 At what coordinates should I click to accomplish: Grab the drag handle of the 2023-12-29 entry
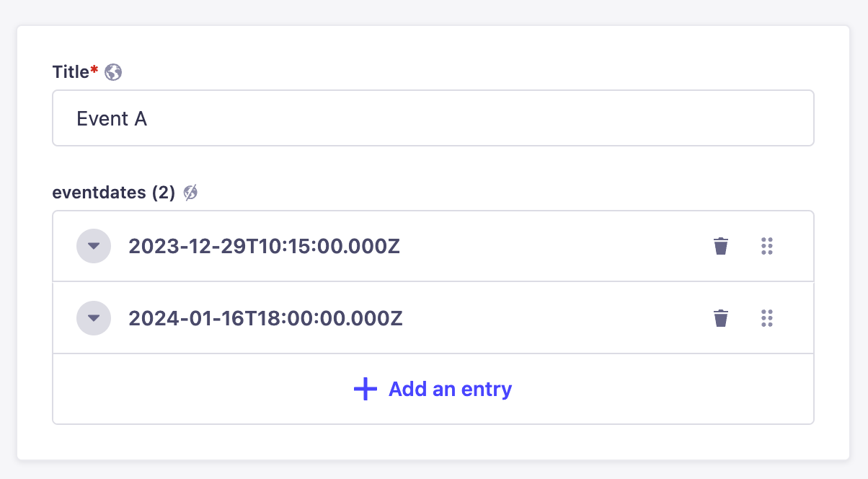(x=767, y=246)
